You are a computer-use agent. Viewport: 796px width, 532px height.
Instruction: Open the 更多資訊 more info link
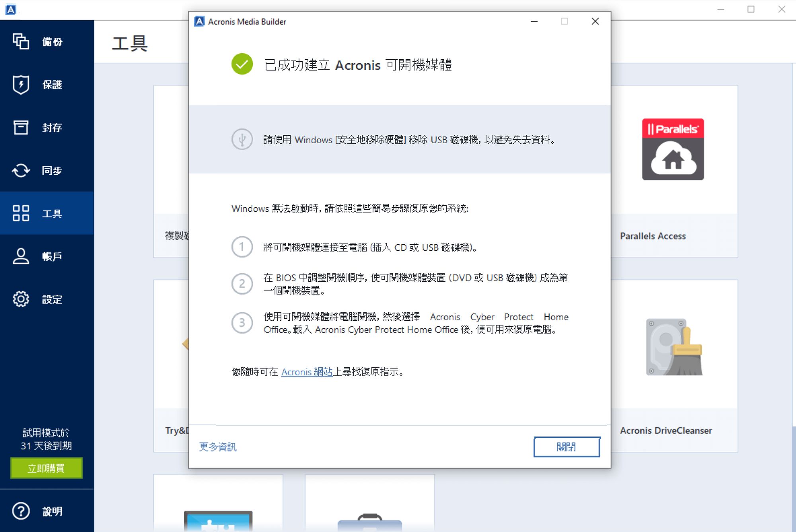(x=218, y=447)
